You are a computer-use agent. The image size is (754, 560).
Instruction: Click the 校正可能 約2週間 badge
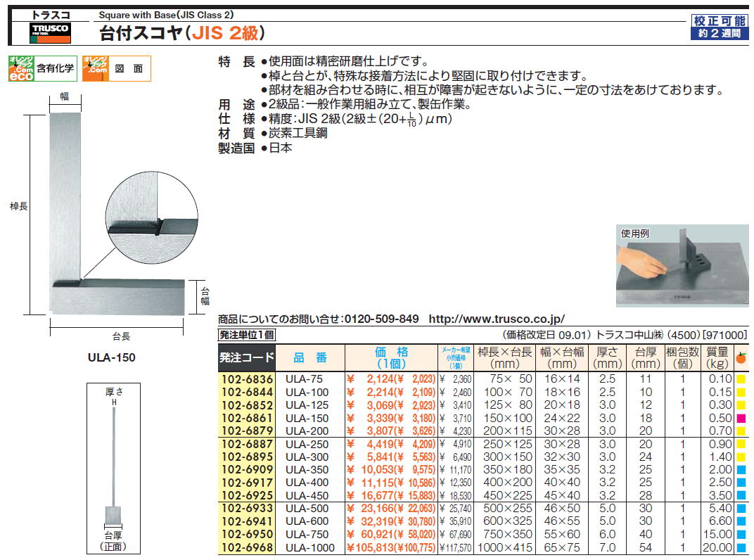click(x=720, y=27)
